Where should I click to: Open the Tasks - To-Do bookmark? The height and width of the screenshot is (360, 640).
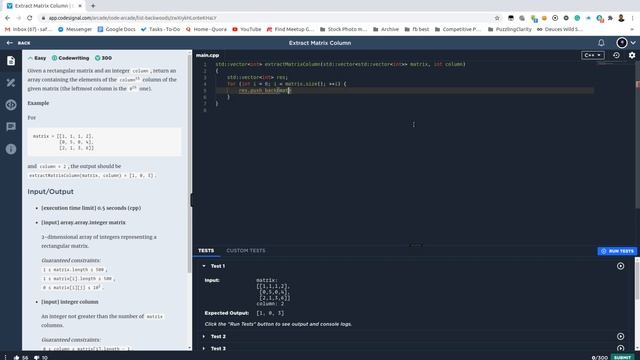point(160,29)
